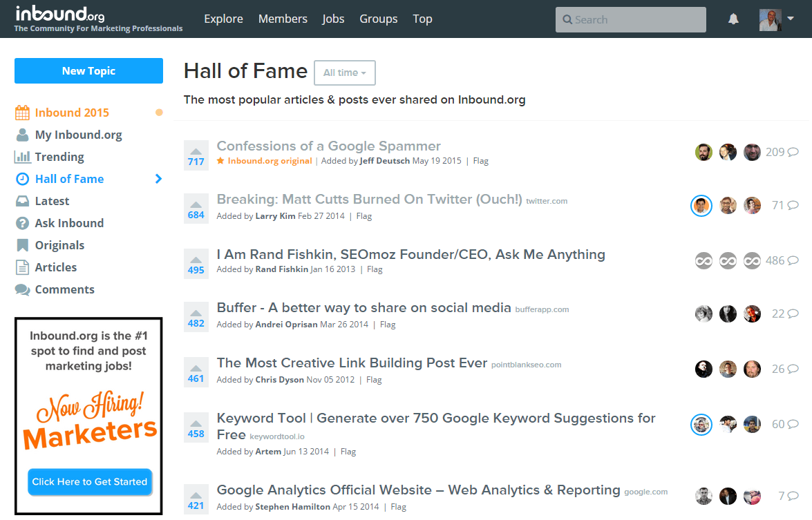This screenshot has height=520, width=812.
Task: Open the 22 comments on Buffer post
Action: pyautogui.click(x=785, y=314)
